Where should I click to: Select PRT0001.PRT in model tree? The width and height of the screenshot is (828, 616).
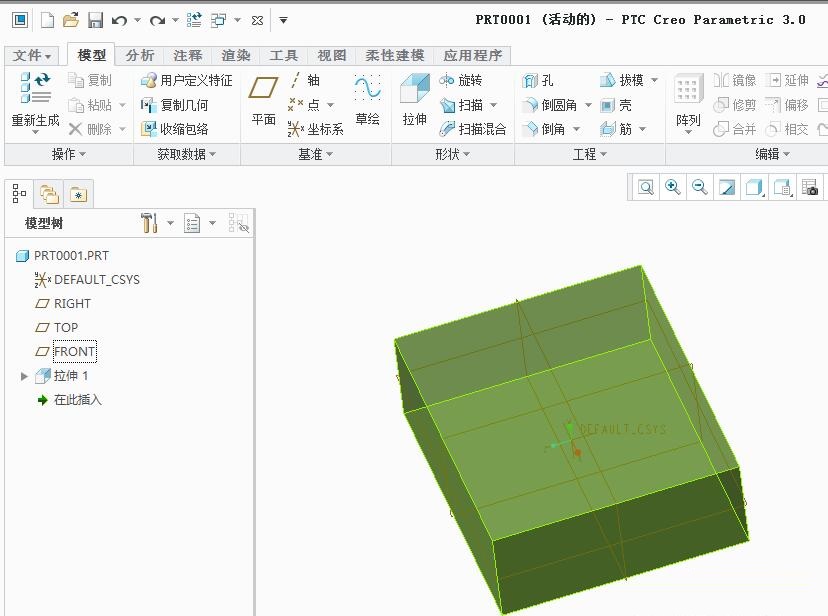point(63,256)
